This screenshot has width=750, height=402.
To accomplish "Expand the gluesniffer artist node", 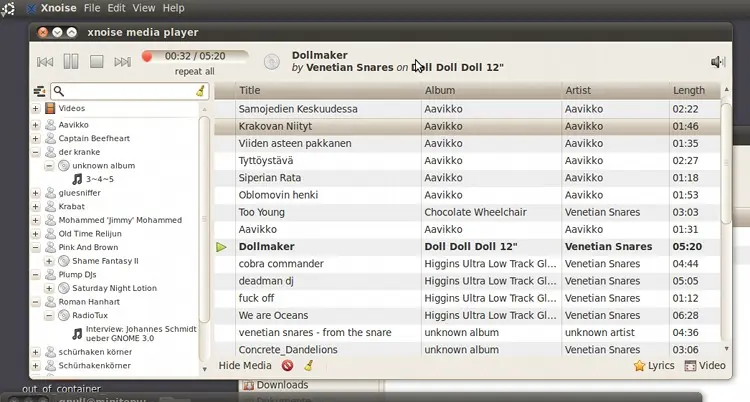I will pyautogui.click(x=35, y=193).
